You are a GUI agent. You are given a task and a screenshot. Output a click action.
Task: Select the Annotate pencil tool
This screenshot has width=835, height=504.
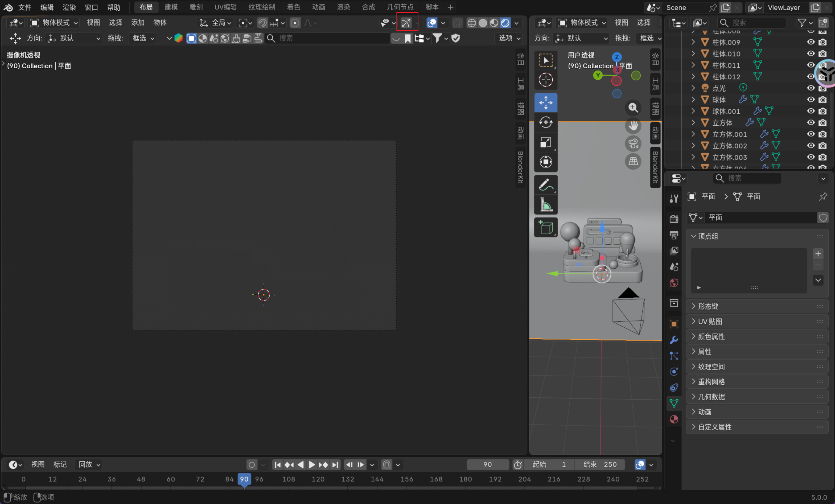coord(546,185)
